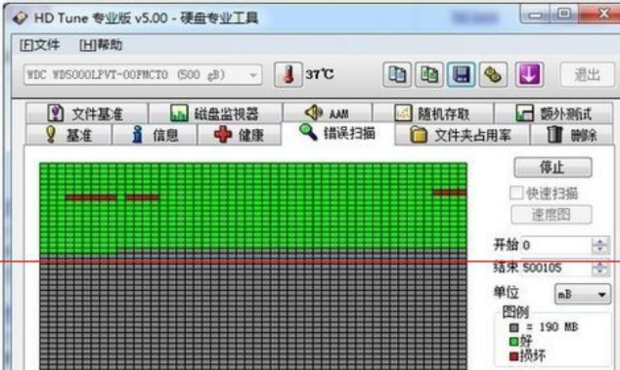Click the green 好 legend swatch
Image resolution: width=620 pixels, height=370 pixels.
tap(514, 341)
